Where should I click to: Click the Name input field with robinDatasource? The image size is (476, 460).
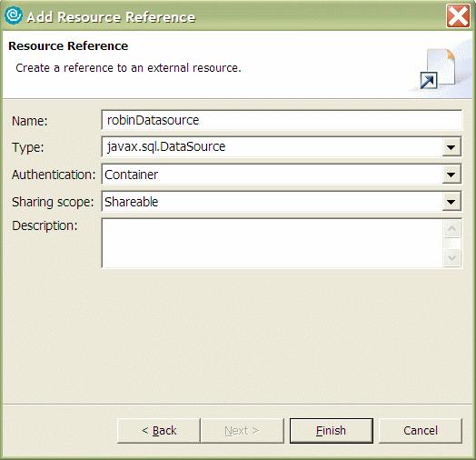[x=282, y=120]
